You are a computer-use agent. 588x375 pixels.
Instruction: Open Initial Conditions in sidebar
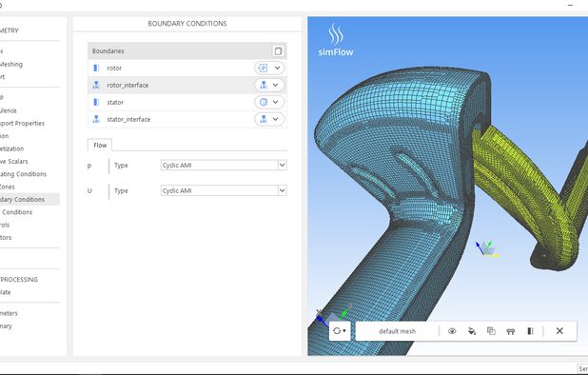(x=17, y=212)
